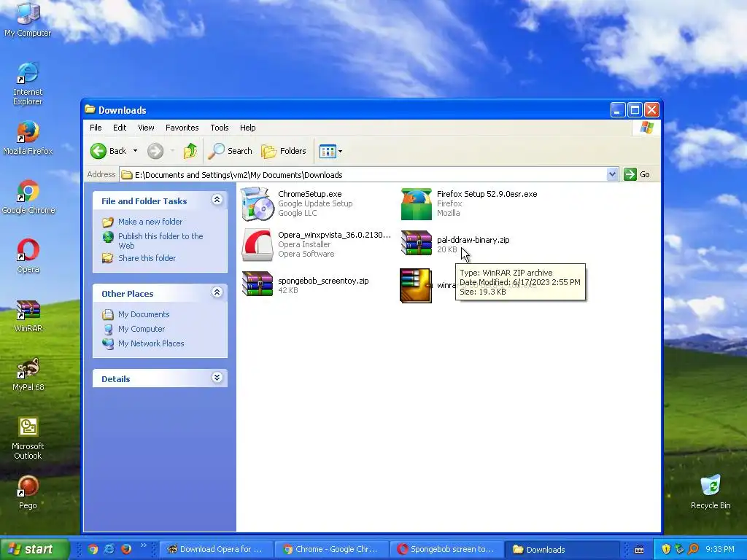Switch to Download Opera taskbar window
The image size is (747, 560).
[215, 549]
